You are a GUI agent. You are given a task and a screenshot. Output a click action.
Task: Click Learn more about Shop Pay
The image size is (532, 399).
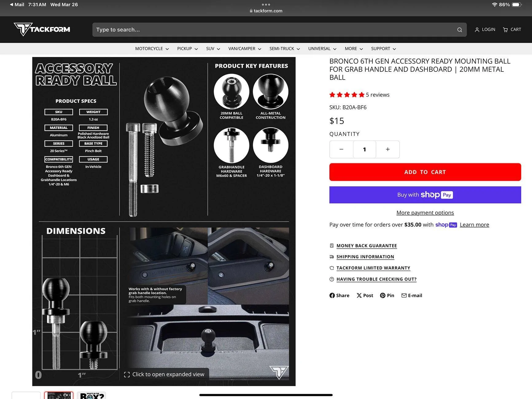(x=474, y=225)
